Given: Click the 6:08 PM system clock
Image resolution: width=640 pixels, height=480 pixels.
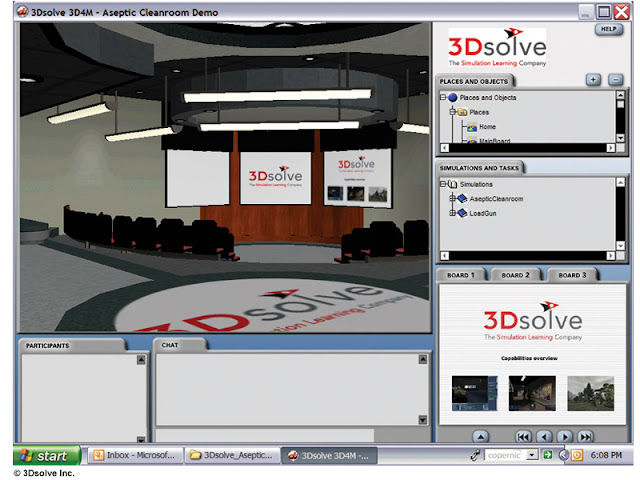Looking at the screenshot, I should click(606, 455).
